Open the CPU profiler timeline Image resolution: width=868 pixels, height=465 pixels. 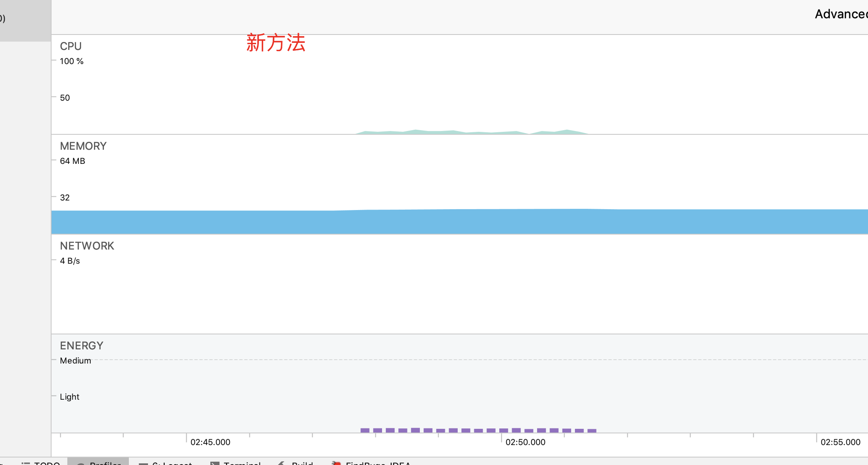(459, 84)
